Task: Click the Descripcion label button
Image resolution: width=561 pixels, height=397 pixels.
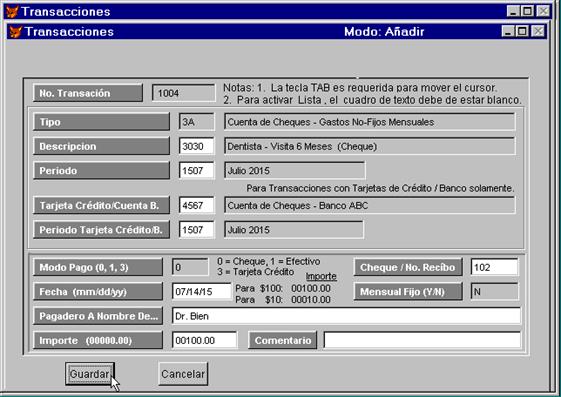Action: (x=101, y=146)
